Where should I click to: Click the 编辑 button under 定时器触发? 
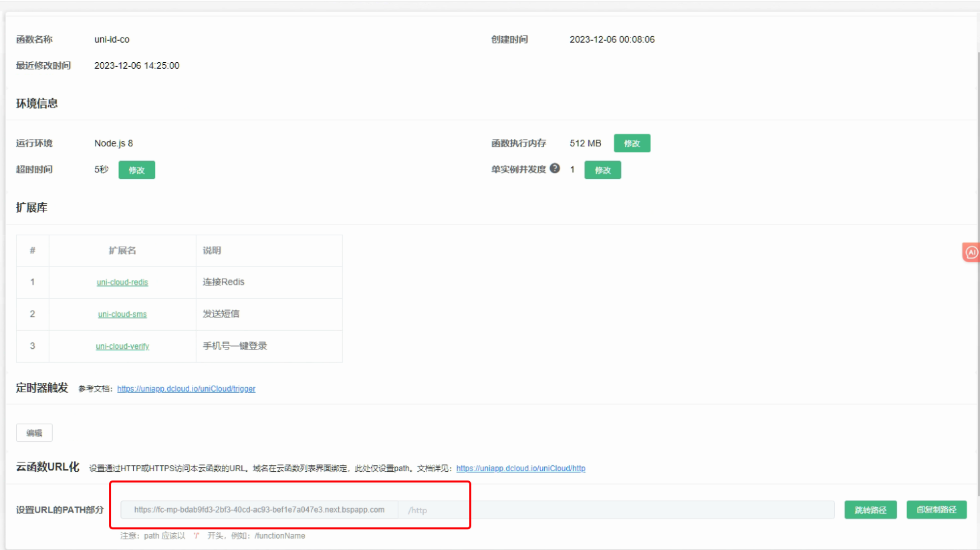(34, 433)
